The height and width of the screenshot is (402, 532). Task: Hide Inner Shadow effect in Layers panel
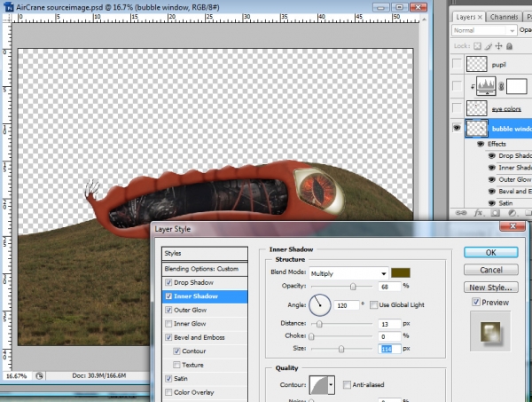point(491,168)
